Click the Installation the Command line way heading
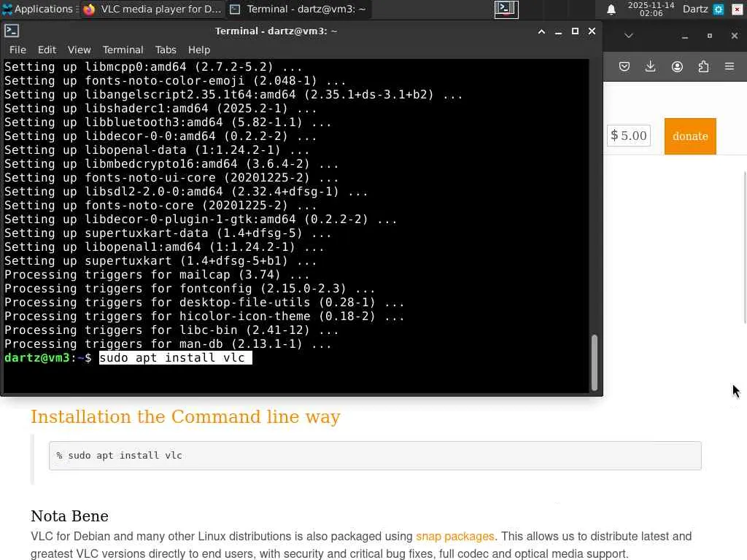The height and width of the screenshot is (560, 747). pyautogui.click(x=185, y=416)
